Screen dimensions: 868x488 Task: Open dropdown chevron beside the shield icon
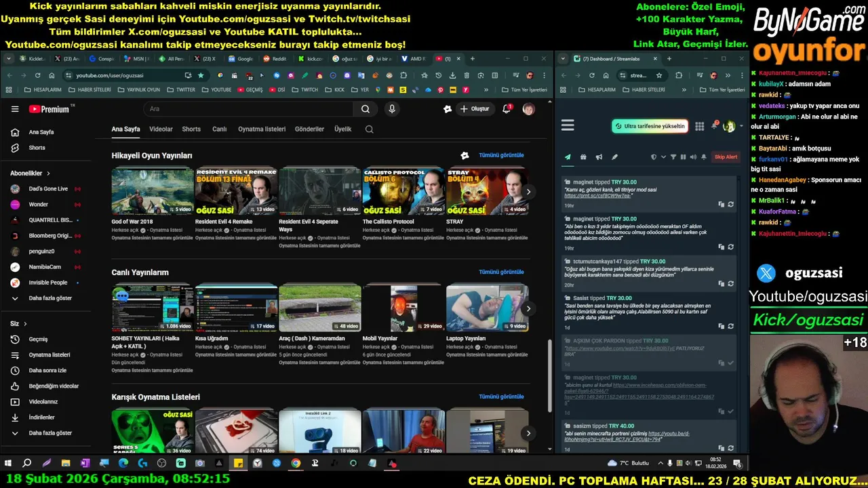point(663,157)
